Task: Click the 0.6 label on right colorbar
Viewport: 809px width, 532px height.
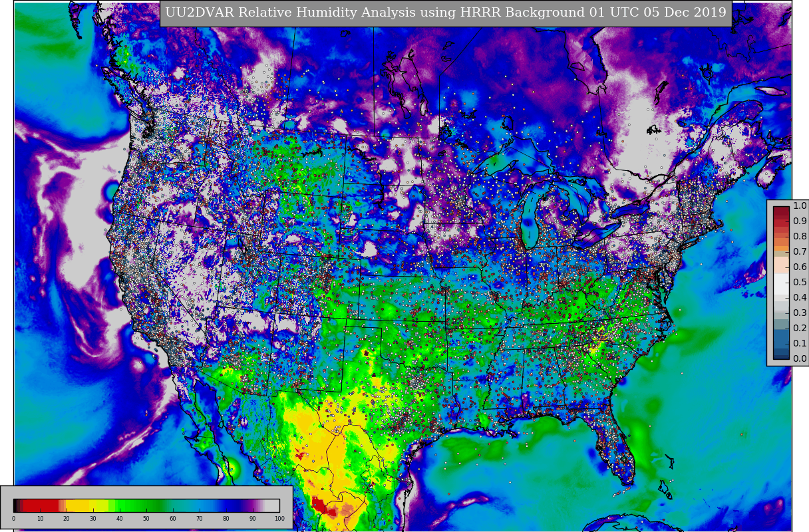Action: pyautogui.click(x=800, y=267)
